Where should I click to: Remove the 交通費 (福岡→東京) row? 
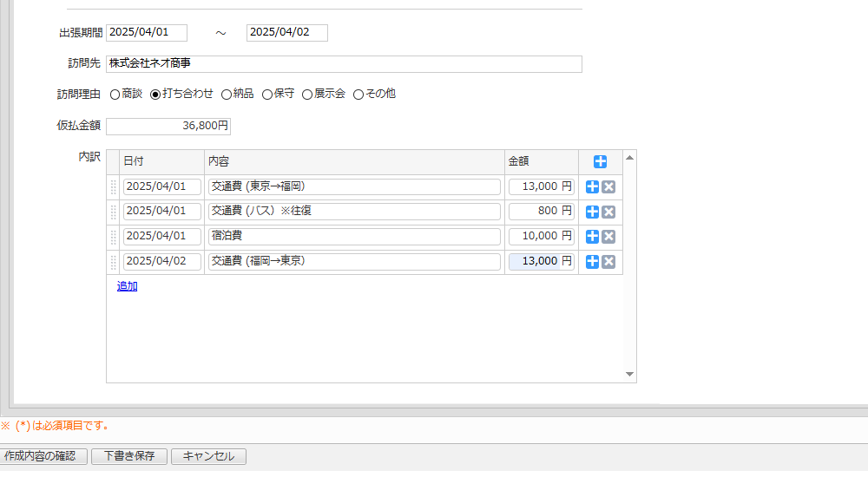608,262
